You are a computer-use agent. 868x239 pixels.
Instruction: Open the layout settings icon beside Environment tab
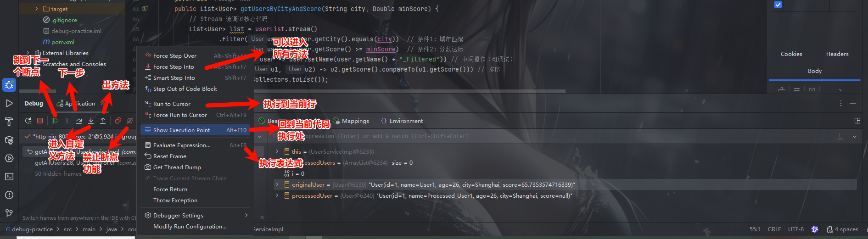[857, 121]
